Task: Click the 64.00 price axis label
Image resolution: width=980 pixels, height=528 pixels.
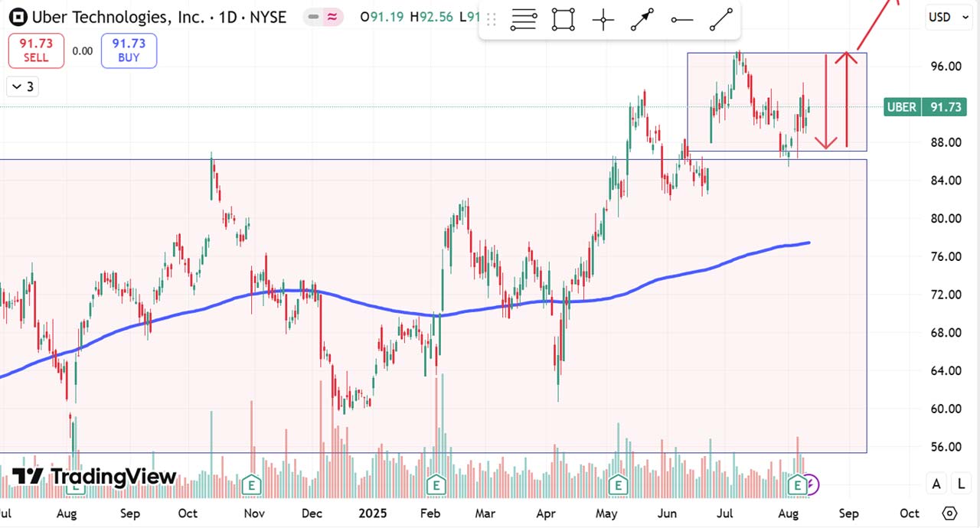Action: 946,370
